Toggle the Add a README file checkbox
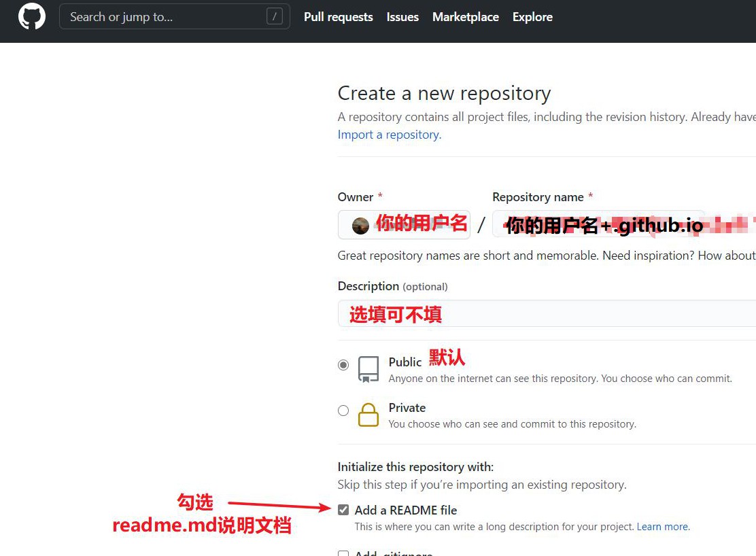Image resolution: width=756 pixels, height=556 pixels. [x=343, y=510]
